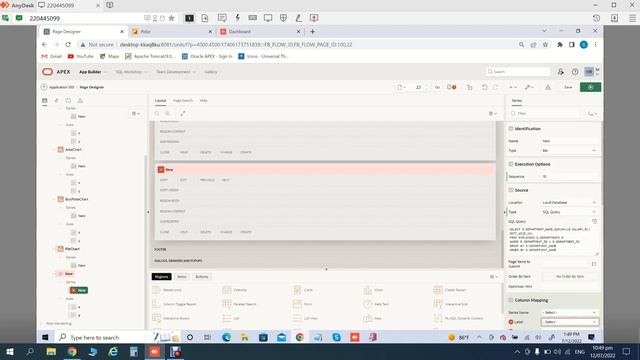Image resolution: width=640 pixels, height=360 pixels.
Task: Open the Rendering tree tab icon
Action: [45, 100]
